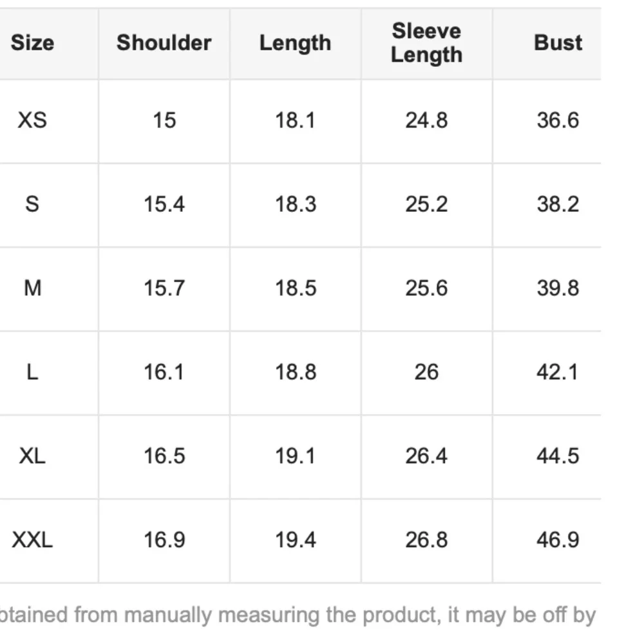Viewport: 644px width, 644px height.
Task: Select the L size row label
Action: click(32, 372)
